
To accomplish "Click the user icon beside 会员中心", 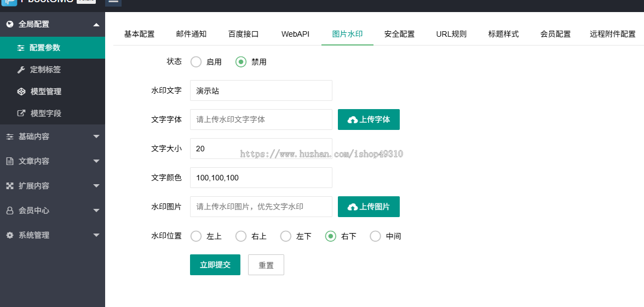I will click(x=10, y=211).
